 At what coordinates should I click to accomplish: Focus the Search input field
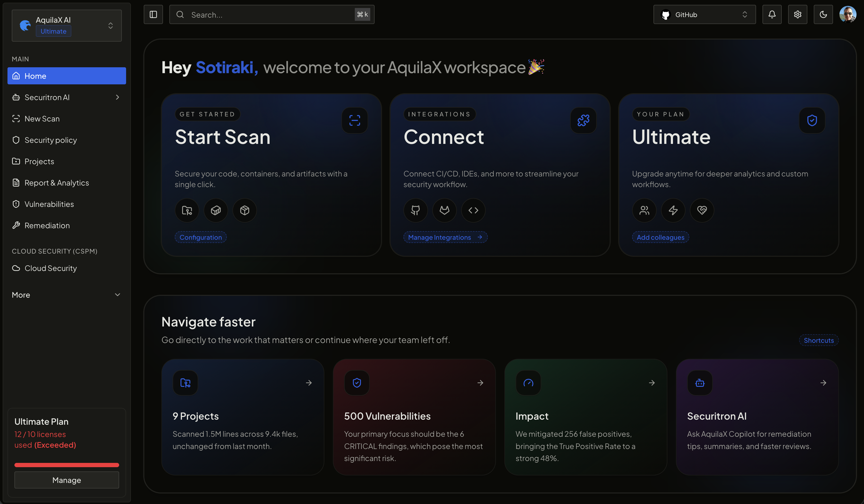tap(271, 14)
